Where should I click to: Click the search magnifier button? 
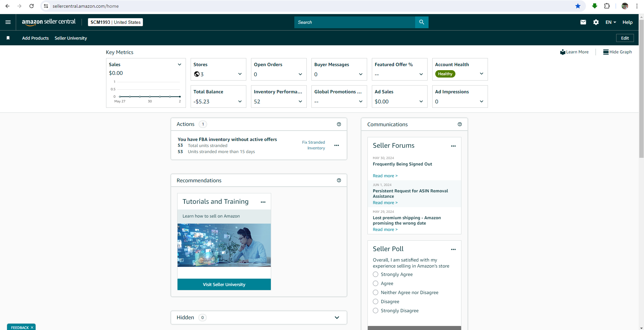tap(422, 22)
